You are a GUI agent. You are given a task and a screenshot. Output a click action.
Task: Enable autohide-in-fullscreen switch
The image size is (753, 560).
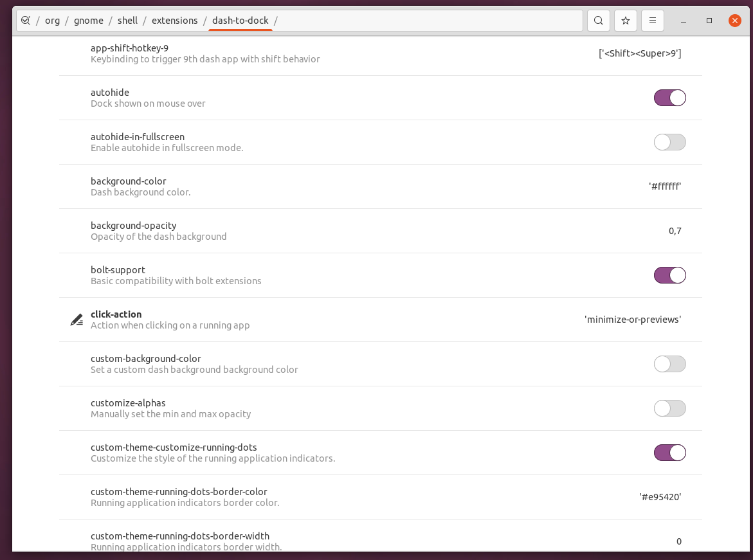(669, 142)
